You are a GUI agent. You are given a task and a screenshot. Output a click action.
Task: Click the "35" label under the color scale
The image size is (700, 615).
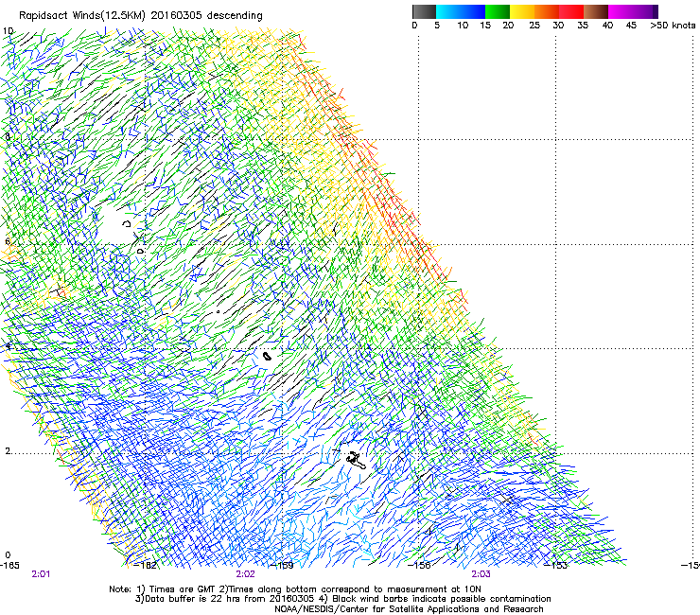click(x=583, y=26)
